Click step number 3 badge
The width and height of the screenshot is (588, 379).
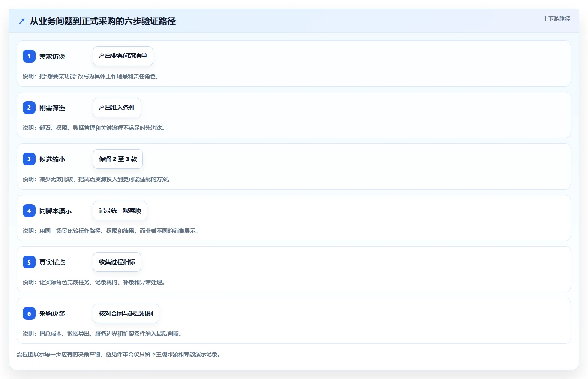point(29,159)
